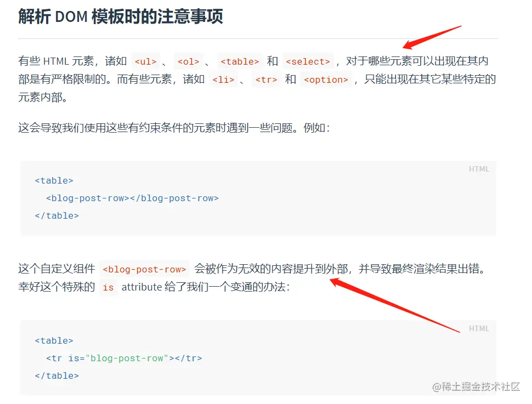Click the opening <table> line in first code block
Image resolution: width=532 pixels, height=404 pixels.
54,180
